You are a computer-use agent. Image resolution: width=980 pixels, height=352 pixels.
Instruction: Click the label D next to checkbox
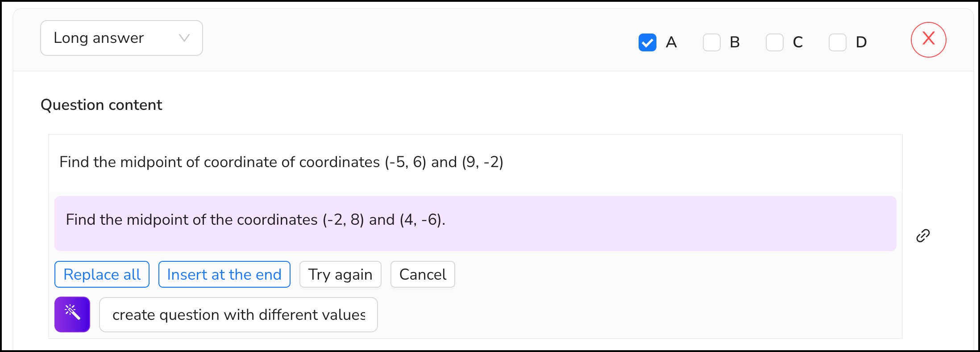[x=861, y=42]
